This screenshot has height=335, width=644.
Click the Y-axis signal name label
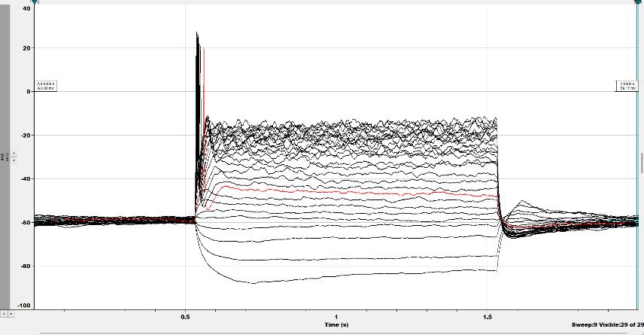click(x=3, y=157)
